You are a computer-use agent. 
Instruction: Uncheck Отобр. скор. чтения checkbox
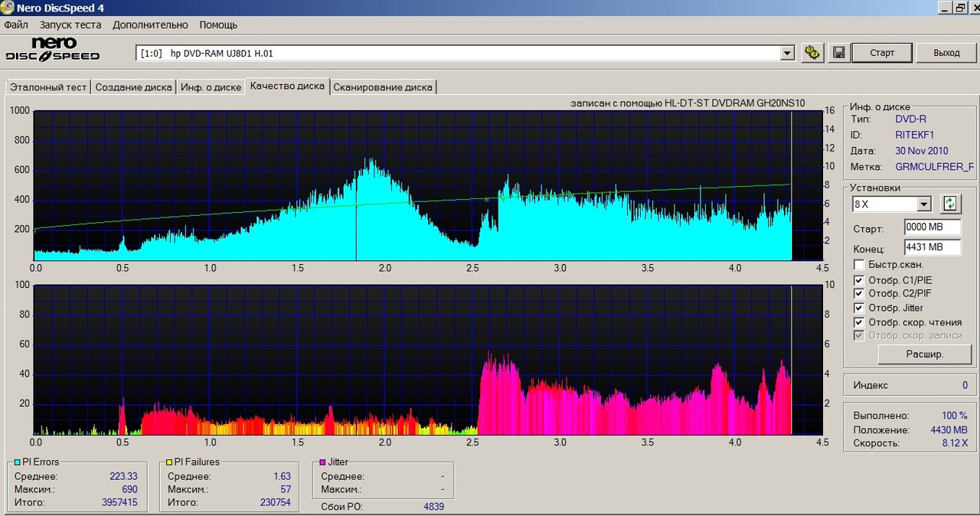click(x=858, y=322)
